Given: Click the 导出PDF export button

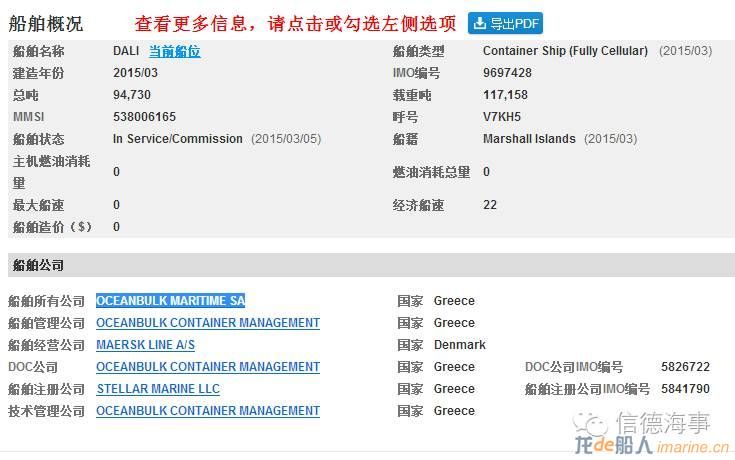Looking at the screenshot, I should 505,23.
